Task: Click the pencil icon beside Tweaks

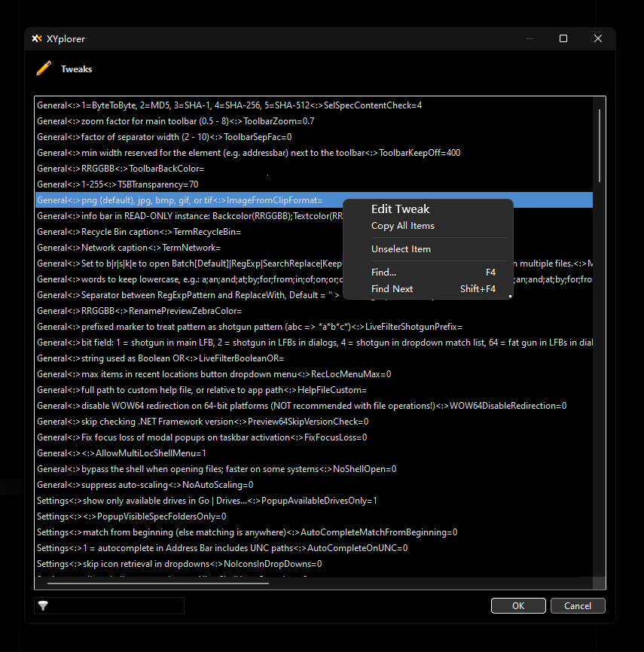Action: pos(44,69)
